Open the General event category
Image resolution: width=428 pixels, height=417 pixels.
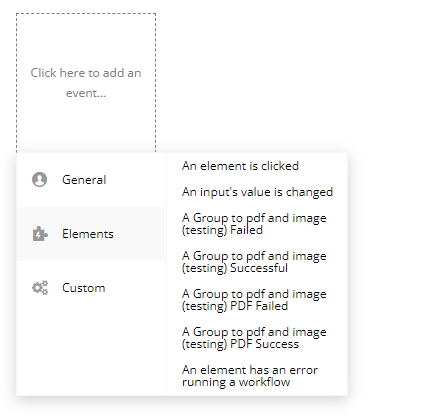coord(91,180)
